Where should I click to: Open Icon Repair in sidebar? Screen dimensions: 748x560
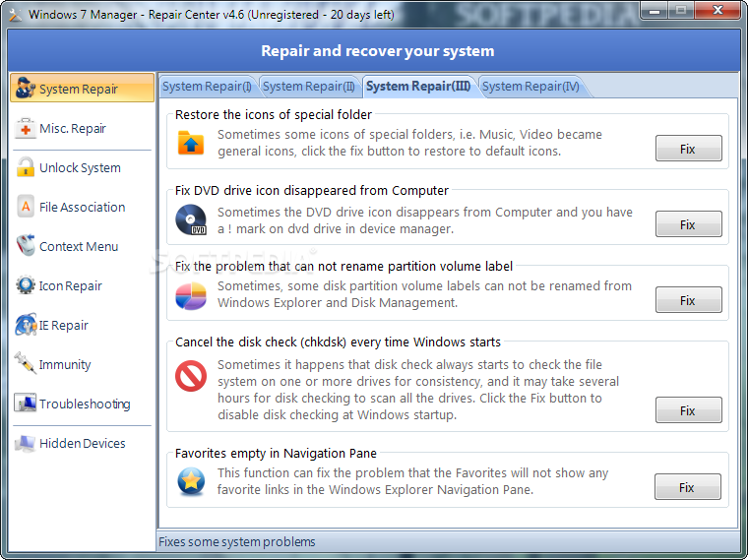click(x=82, y=285)
